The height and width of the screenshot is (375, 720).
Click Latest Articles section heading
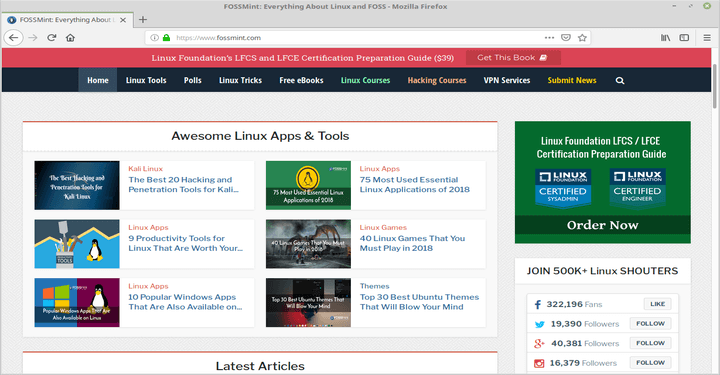260,366
